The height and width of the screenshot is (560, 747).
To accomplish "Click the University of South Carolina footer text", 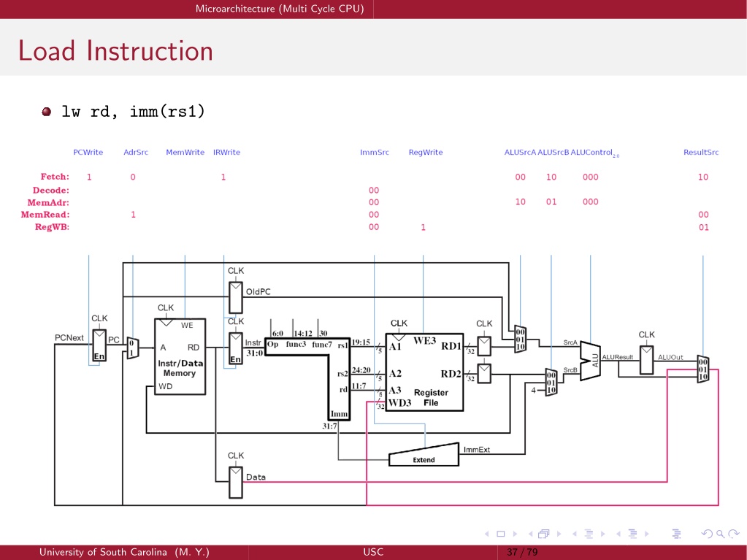I will [x=124, y=553].
